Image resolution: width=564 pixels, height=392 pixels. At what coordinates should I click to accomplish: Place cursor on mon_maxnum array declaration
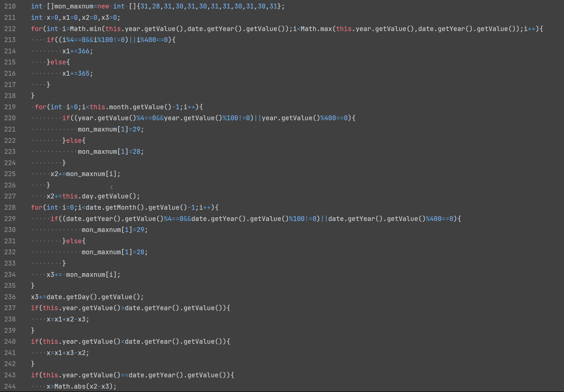[x=74, y=6]
